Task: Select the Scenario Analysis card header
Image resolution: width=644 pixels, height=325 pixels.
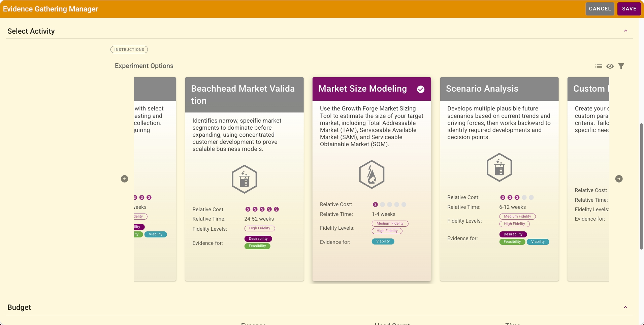Action: click(x=500, y=89)
